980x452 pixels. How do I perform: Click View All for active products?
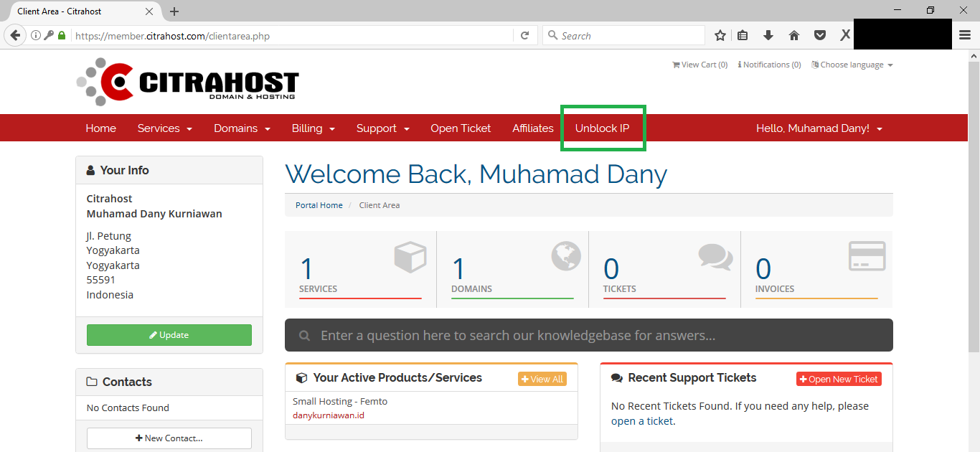pos(542,379)
